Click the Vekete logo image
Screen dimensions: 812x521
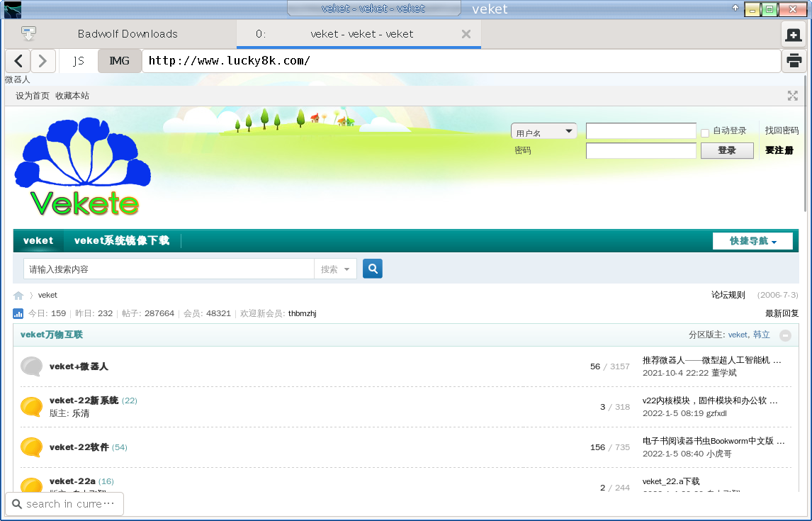83,167
